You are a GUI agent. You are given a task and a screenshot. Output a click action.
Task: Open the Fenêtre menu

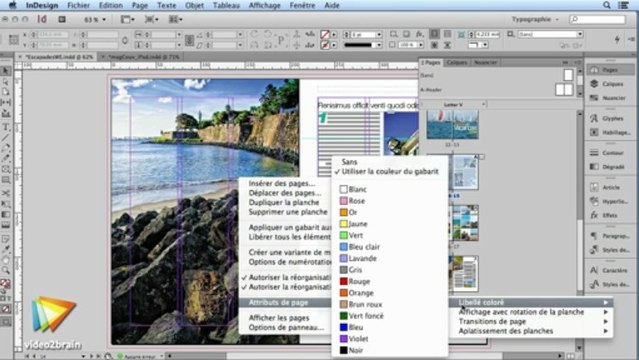[302, 5]
